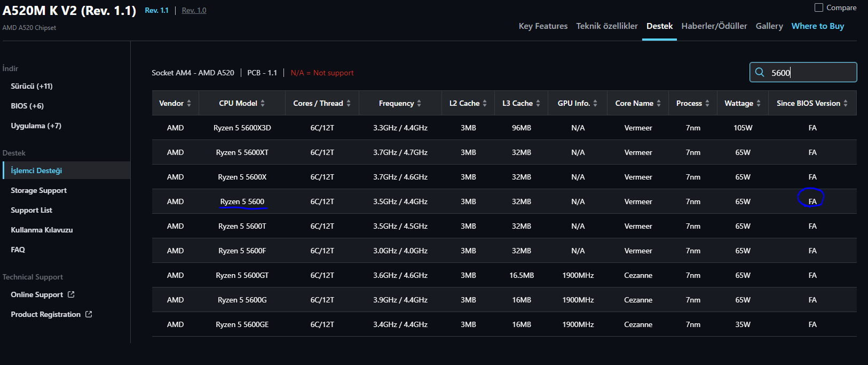The width and height of the screenshot is (868, 365).
Task: Select the Ryzen 5 5600F cell
Action: point(242,251)
